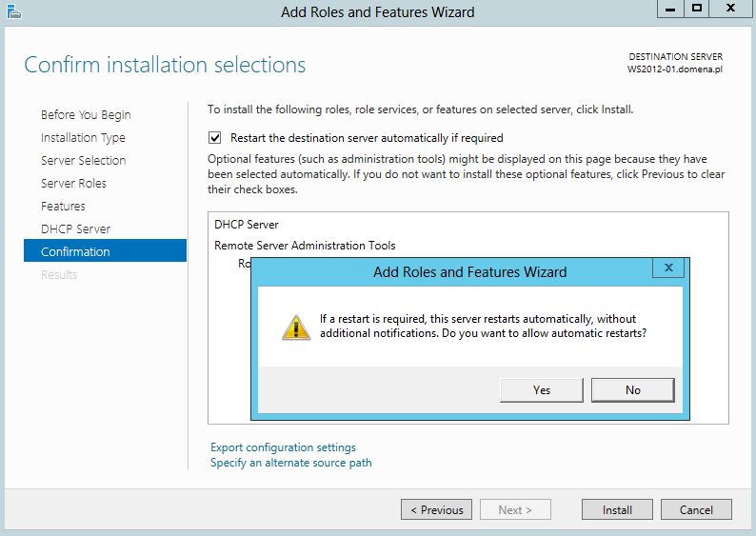Select the Features step

[63, 207]
